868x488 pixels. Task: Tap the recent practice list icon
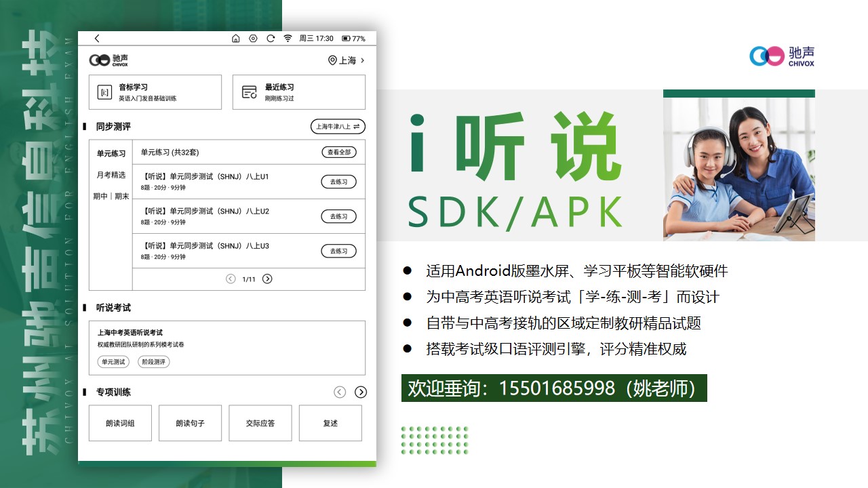coord(249,92)
